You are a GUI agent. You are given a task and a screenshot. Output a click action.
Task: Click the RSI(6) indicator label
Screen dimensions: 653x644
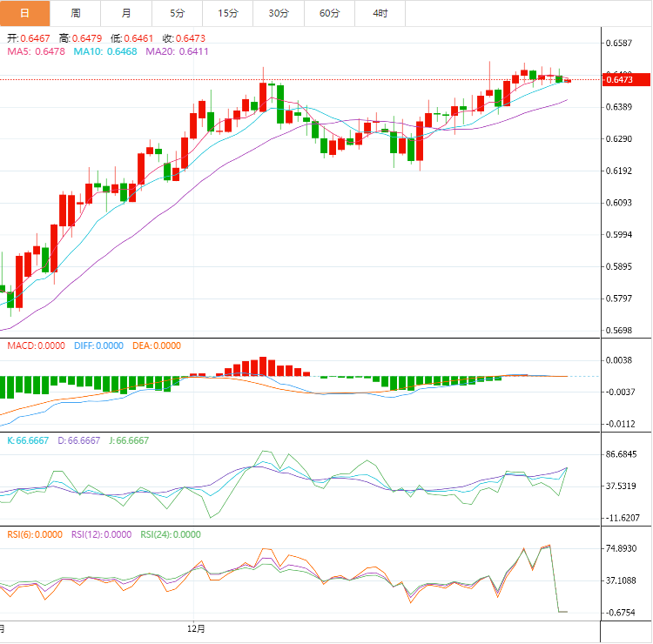pos(35,534)
